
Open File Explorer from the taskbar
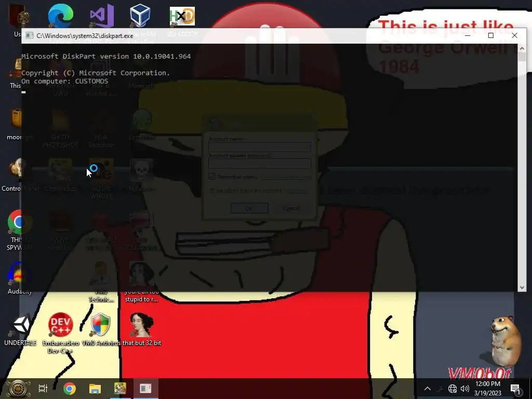tap(95, 389)
